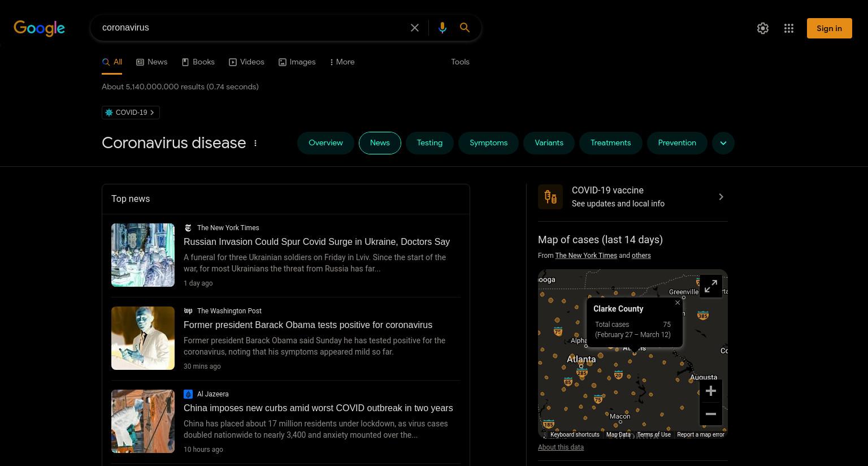Click the '10 hours ago' timestamp

(x=203, y=450)
